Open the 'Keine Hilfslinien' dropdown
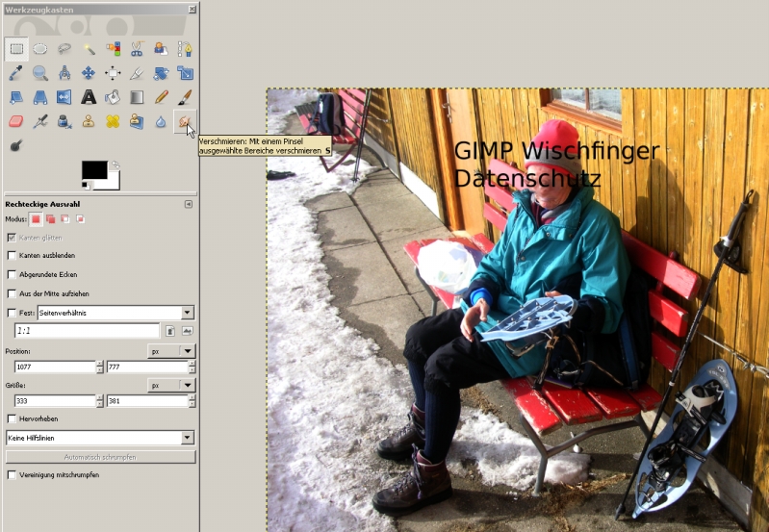Viewport: 769px width, 532px height. (x=99, y=438)
